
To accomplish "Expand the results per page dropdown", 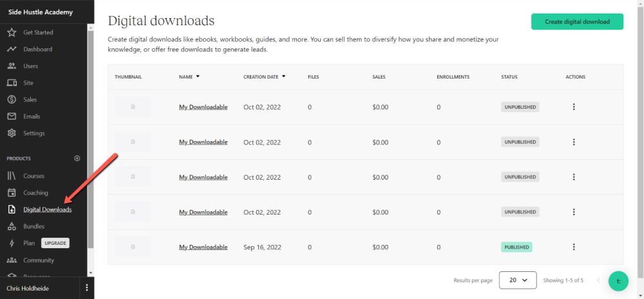I will click(518, 280).
